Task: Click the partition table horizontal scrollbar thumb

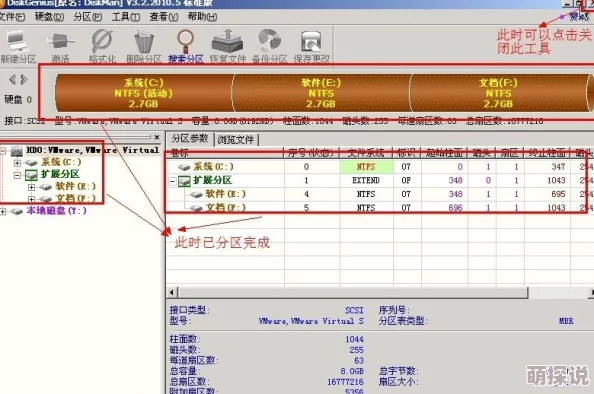Action: 353,292
